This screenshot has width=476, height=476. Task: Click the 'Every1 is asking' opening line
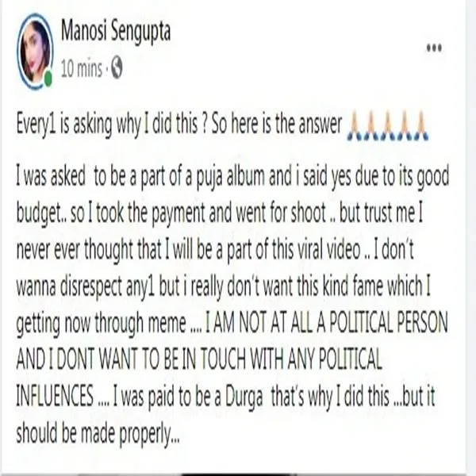(x=179, y=125)
